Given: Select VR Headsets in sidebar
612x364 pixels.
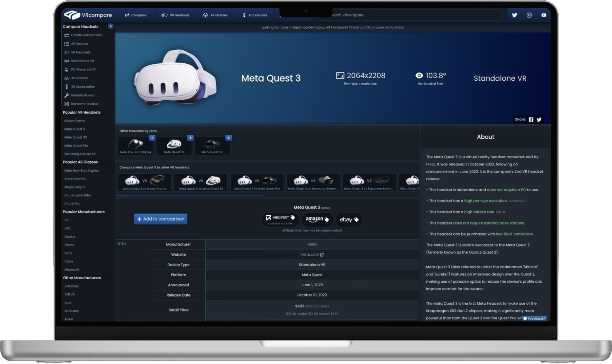Looking at the screenshot, I should (78, 52).
